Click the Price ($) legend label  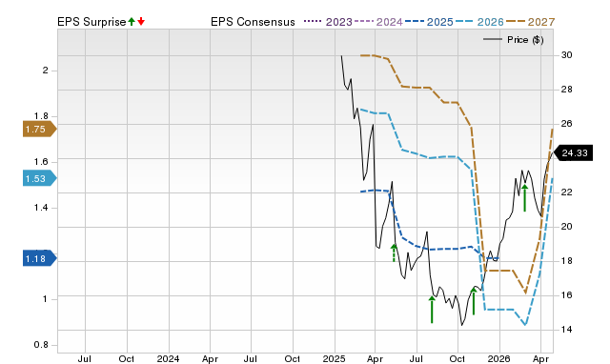click(x=525, y=40)
